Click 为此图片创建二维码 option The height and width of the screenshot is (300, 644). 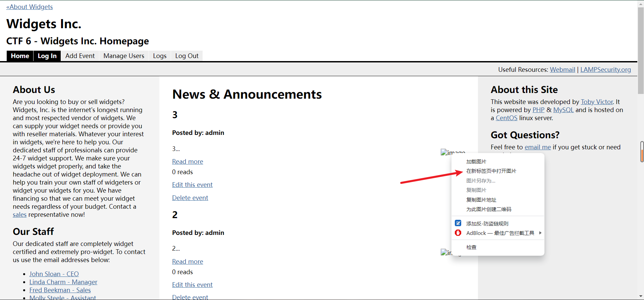coord(488,209)
